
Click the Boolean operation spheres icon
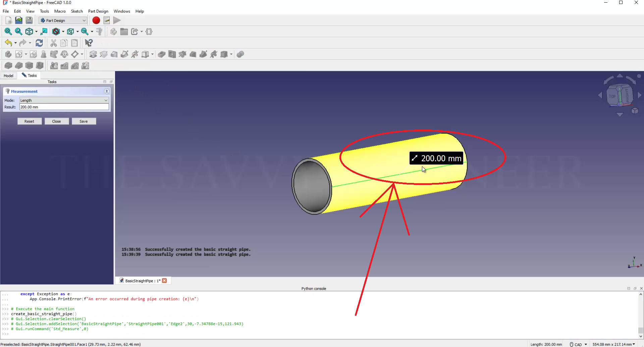(240, 54)
